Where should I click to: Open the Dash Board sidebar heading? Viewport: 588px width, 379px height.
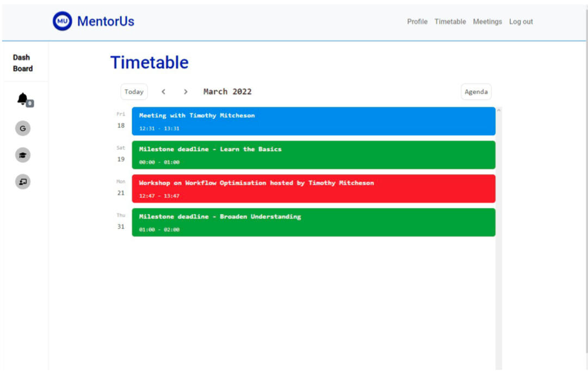point(23,63)
